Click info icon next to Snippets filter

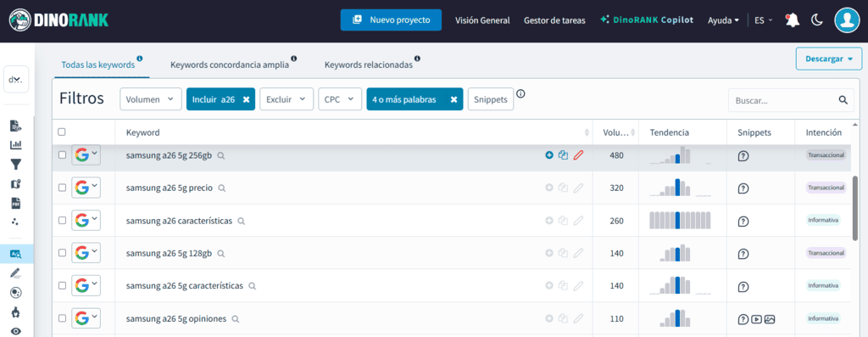click(521, 93)
